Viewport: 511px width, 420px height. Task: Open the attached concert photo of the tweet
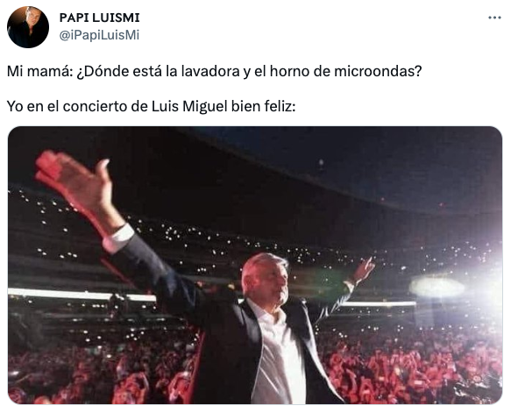click(x=255, y=265)
